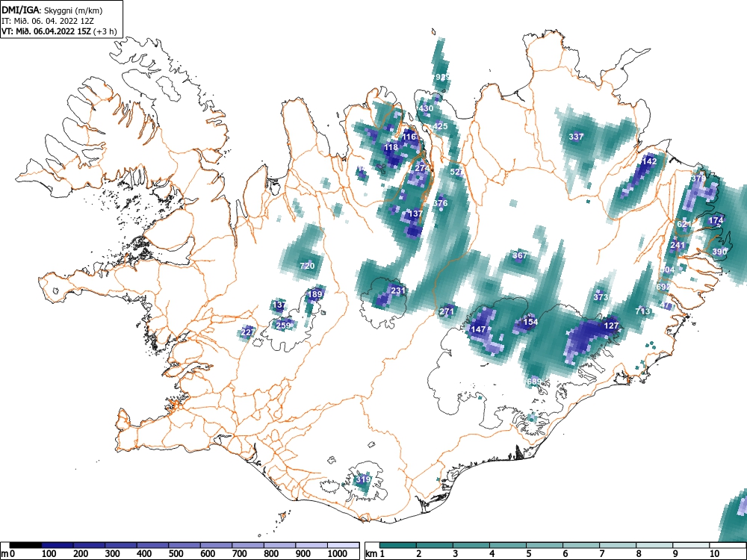This screenshot has height=560, width=747.
Task: Select the 'VT: Mið. 06.04.2022 15Z (+3 h)' line
Action: point(58,31)
